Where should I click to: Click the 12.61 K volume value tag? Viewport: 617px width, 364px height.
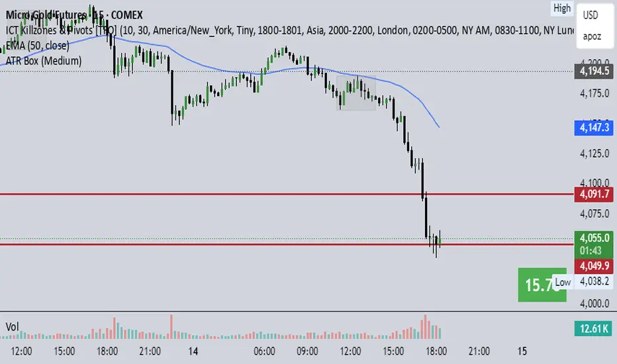pyautogui.click(x=594, y=326)
